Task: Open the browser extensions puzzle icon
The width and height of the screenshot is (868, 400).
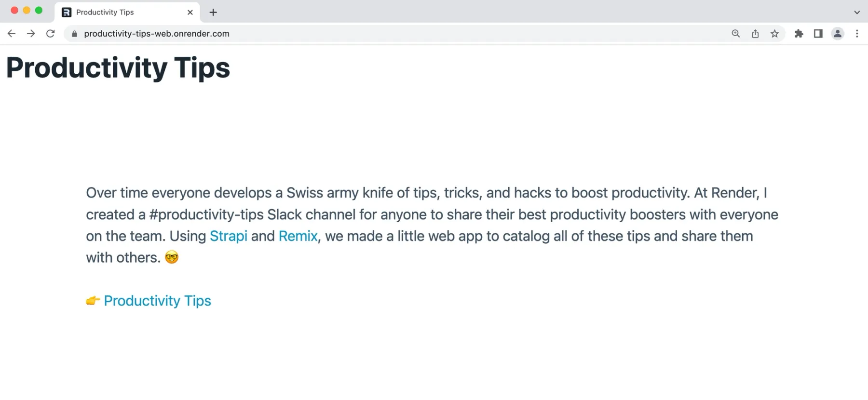Action: pyautogui.click(x=799, y=34)
